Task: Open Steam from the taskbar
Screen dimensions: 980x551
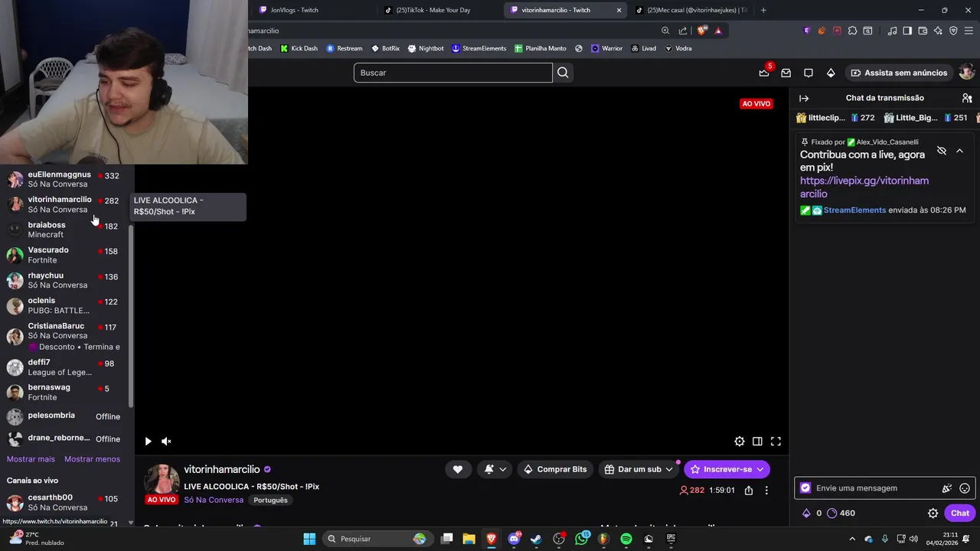Action: point(536,539)
